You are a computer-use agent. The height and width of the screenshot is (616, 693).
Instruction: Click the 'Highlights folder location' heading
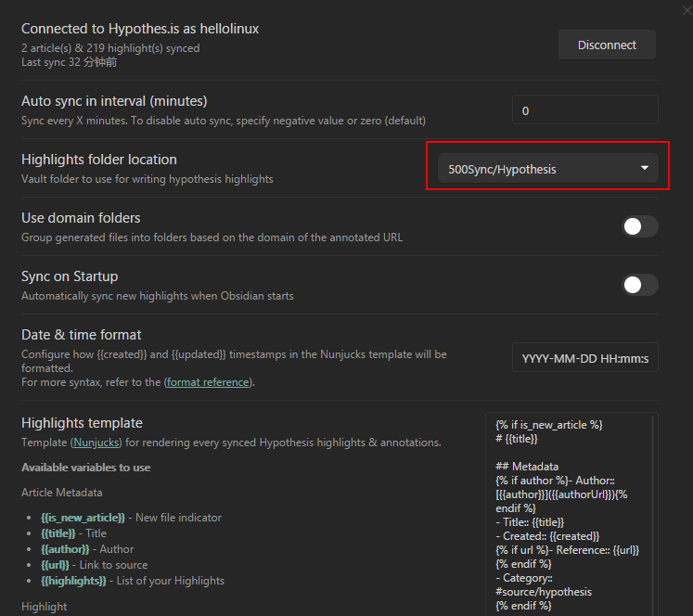(x=99, y=160)
